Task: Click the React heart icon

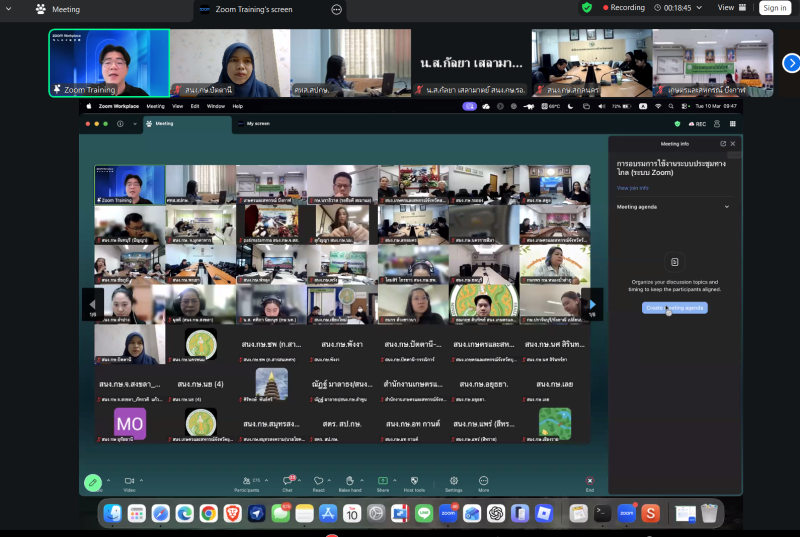Action: (x=318, y=481)
